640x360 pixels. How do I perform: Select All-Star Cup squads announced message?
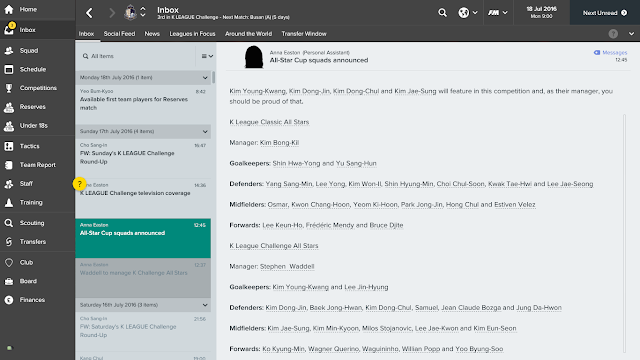coord(143,238)
